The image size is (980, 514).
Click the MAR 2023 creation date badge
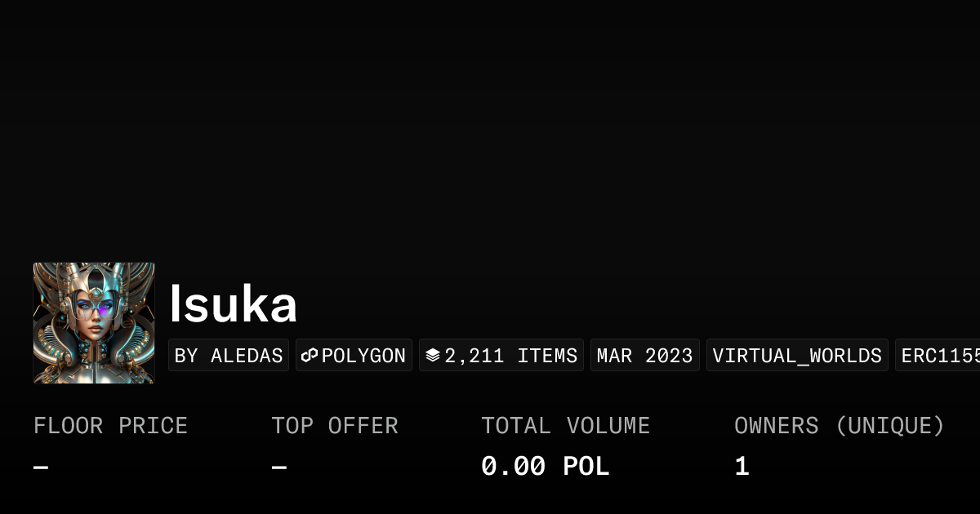point(644,355)
